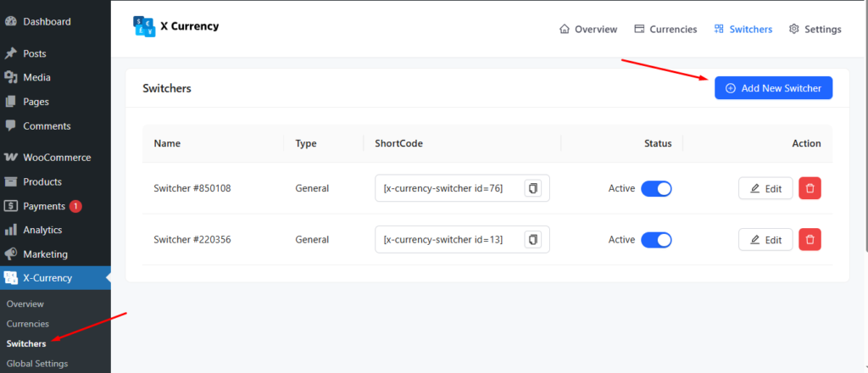This screenshot has height=373, width=868.
Task: Go to the Overview top tab
Action: 587,29
